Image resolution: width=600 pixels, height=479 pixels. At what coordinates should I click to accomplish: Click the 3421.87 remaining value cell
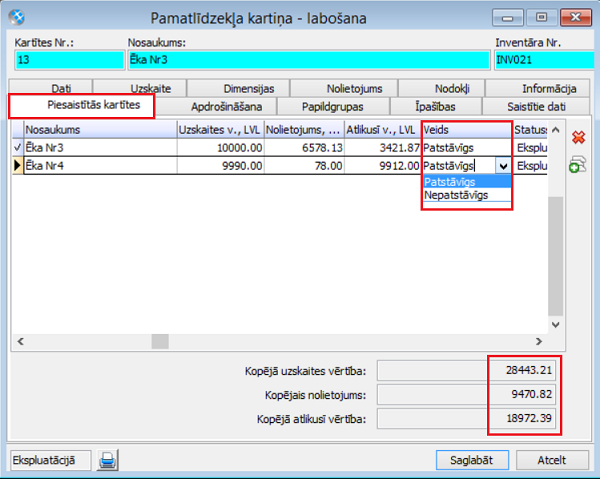383,148
